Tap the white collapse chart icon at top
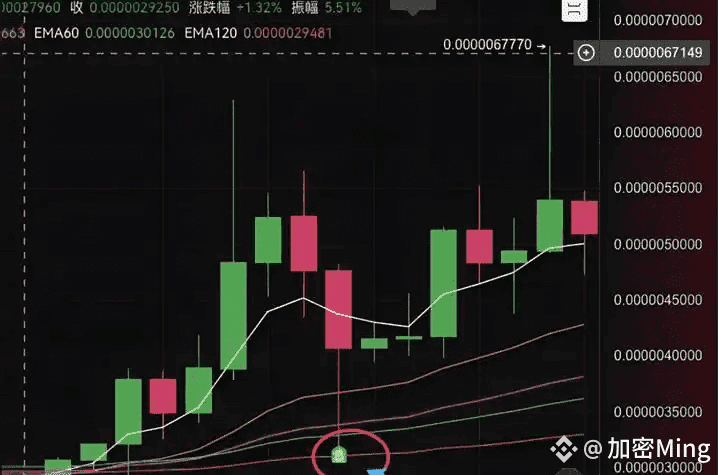Image resolution: width=718 pixels, height=475 pixels. [x=575, y=10]
